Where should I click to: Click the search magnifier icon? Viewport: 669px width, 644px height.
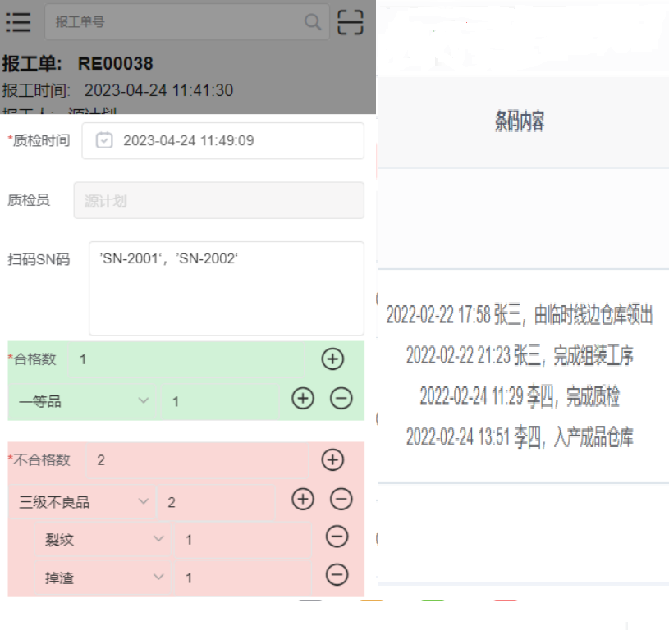(313, 22)
